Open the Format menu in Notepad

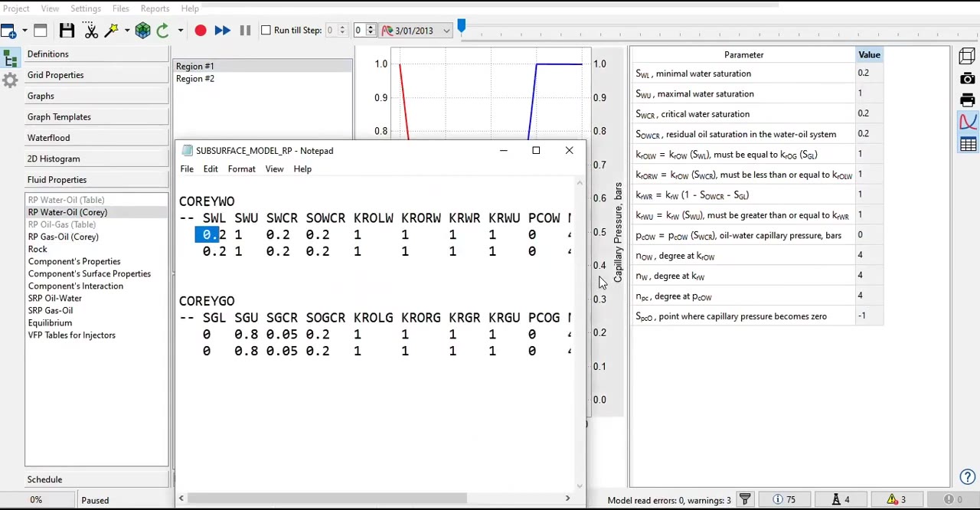(241, 168)
